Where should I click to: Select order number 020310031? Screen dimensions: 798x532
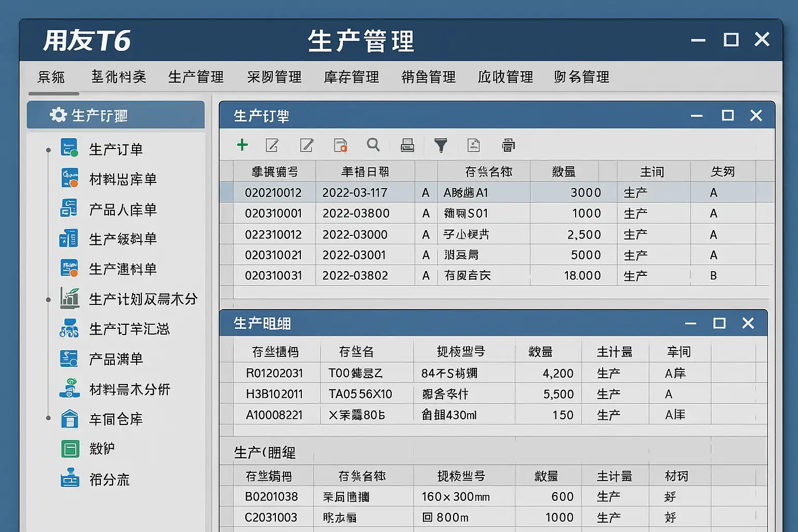coord(273,275)
